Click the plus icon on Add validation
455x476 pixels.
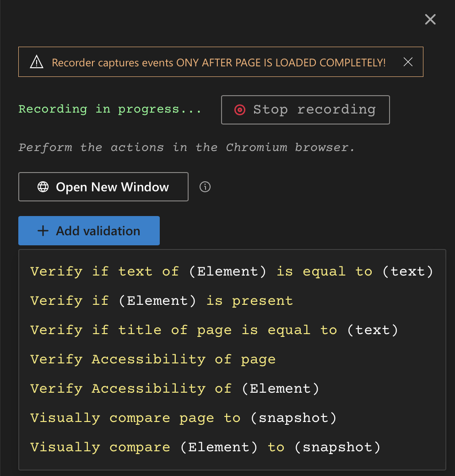tap(42, 231)
